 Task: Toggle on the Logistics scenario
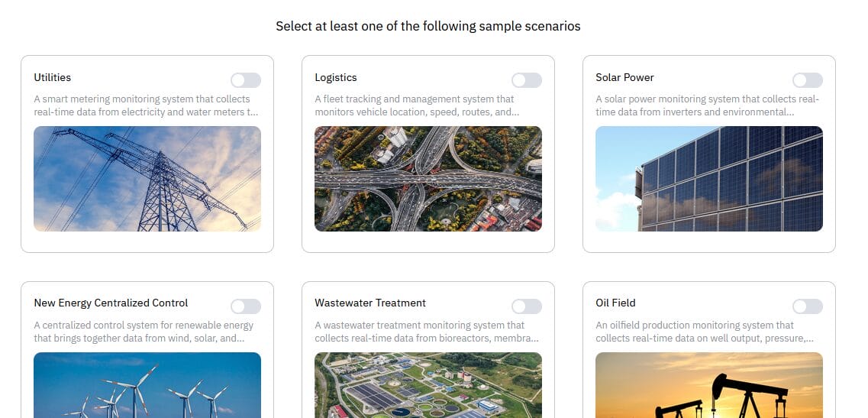(x=526, y=80)
